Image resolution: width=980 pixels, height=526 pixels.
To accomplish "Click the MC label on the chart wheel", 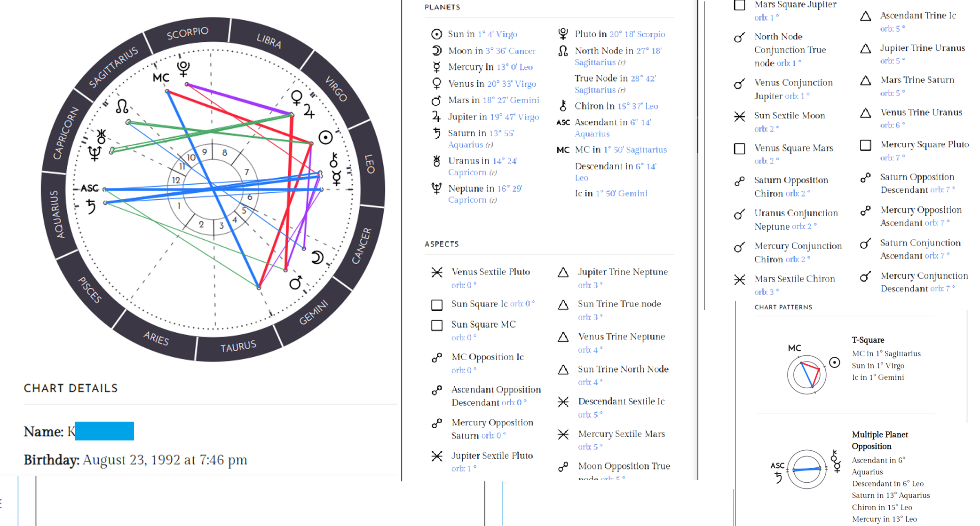I will [x=161, y=78].
